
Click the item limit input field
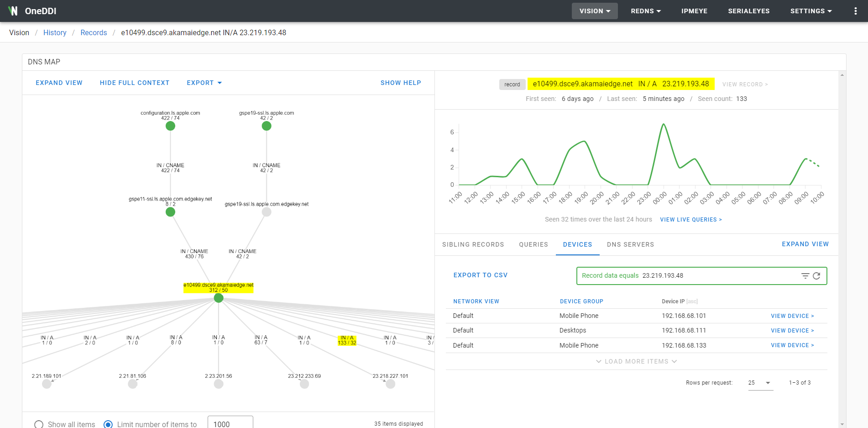[x=230, y=423]
